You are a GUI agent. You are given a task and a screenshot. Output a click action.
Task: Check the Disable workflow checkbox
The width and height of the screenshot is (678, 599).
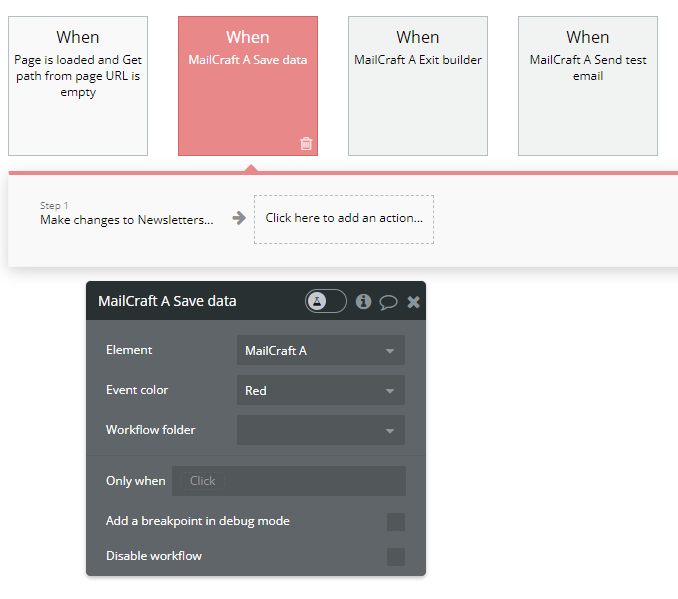pos(396,557)
